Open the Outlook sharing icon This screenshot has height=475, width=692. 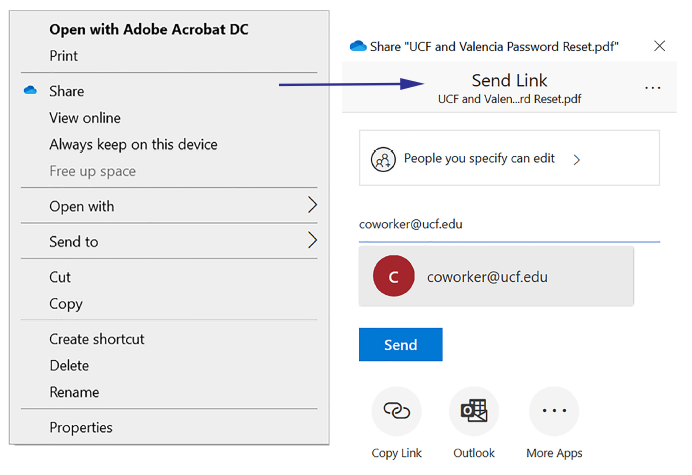pyautogui.click(x=474, y=411)
